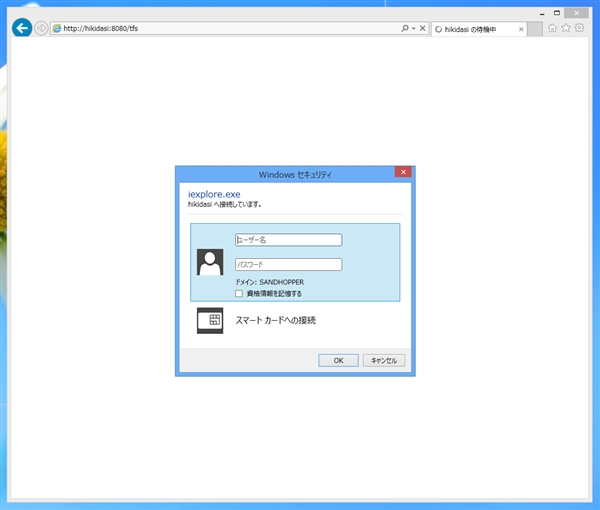Click the iexplore.exe heading text
600x510 pixels.
point(214,194)
